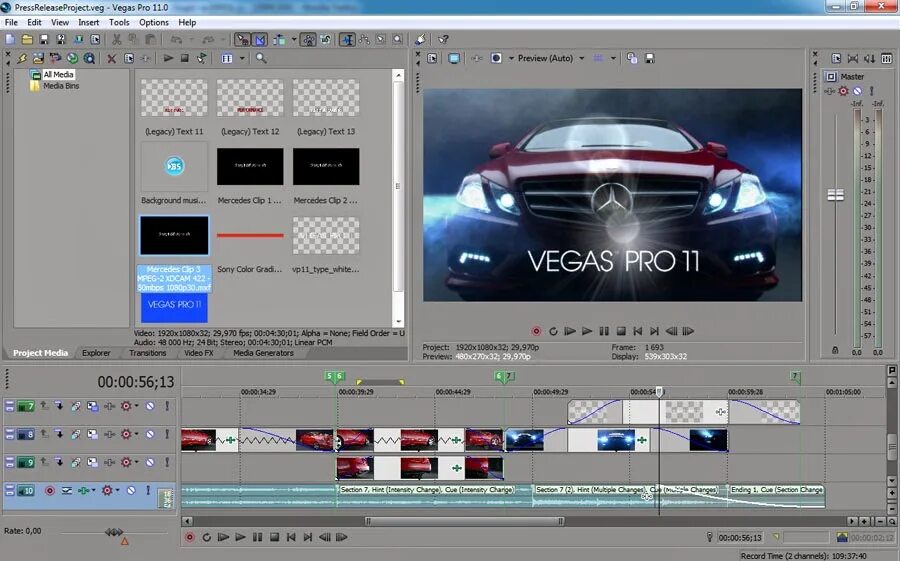Click Project Video Properties icon in preview toolbar
This screenshot has width=900, height=561.
[x=432, y=59]
